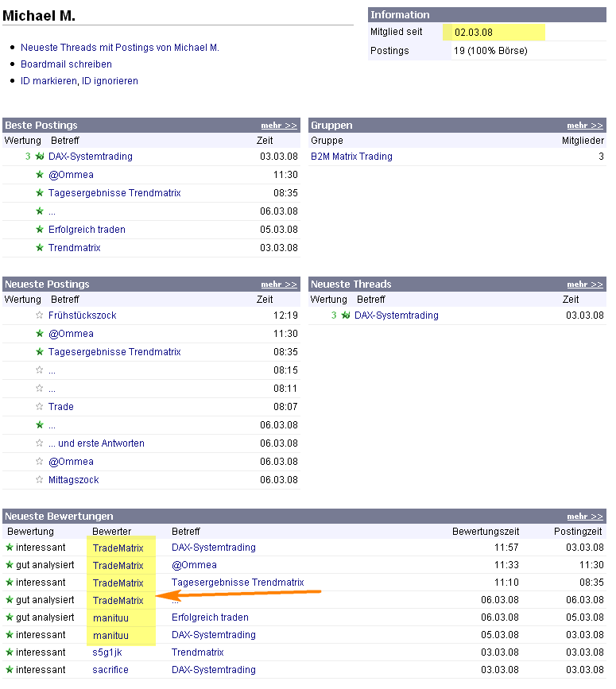Screen dimensions: 616x689
Task: Open mehr >> in the Gruppen panel
Action: (586, 125)
